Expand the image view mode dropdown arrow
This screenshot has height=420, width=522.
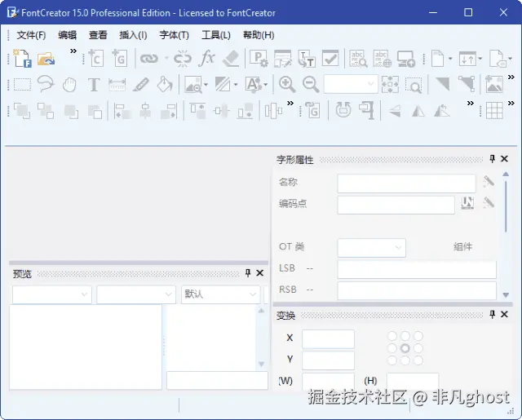[x=206, y=85]
